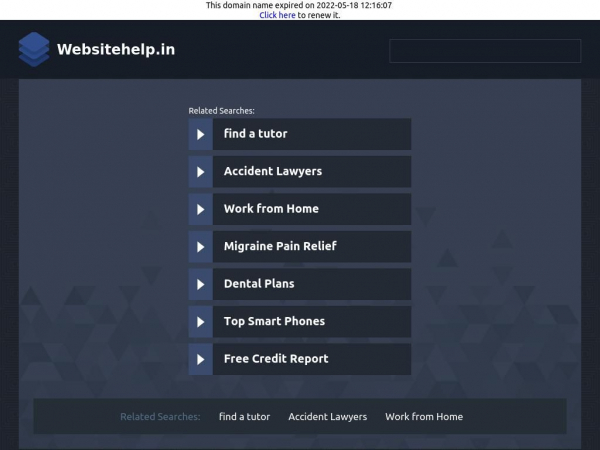The width and height of the screenshot is (600, 450).
Task: Open the 'Migraine Pain Relief' link
Action: point(280,247)
